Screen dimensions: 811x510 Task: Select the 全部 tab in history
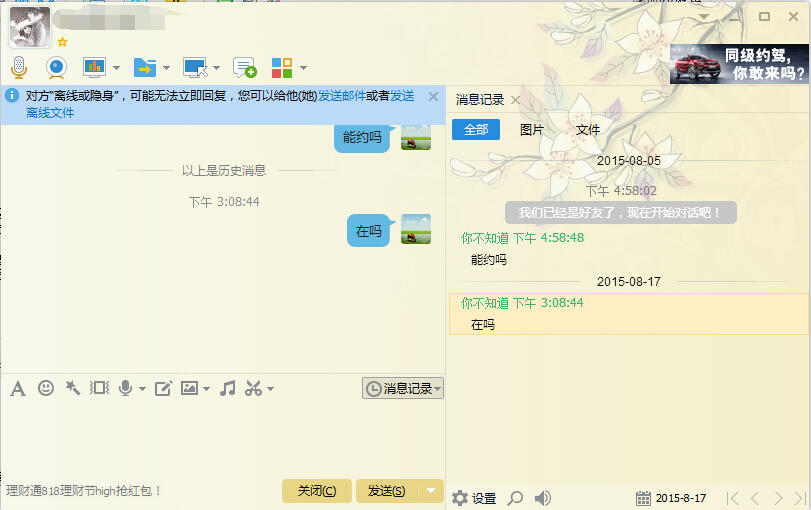tap(476, 129)
